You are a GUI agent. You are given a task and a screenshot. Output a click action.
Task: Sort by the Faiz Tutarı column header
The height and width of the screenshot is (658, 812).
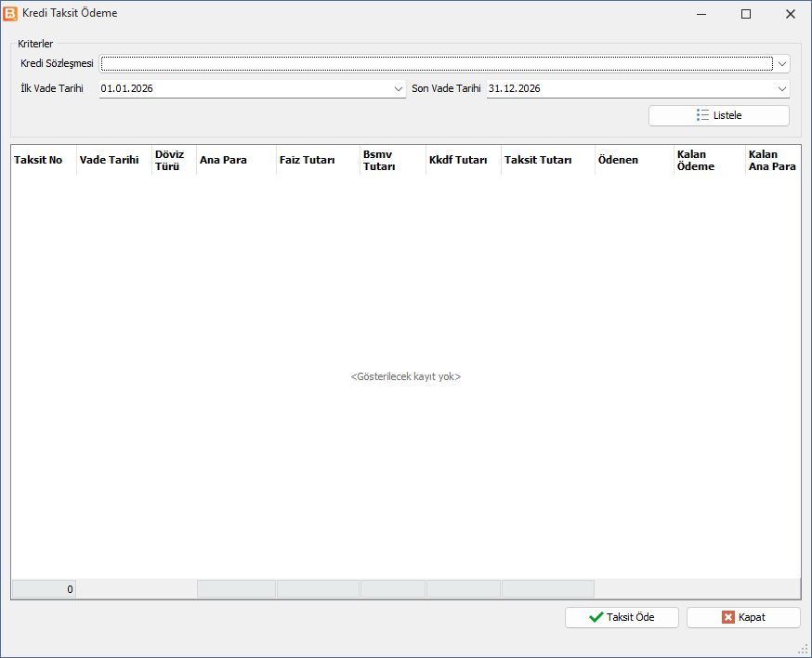click(318, 160)
